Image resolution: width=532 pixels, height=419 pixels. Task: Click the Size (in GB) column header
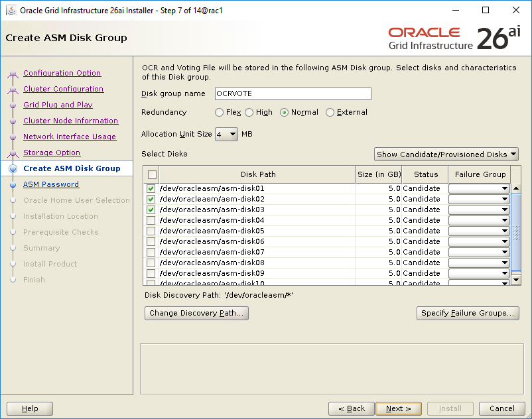click(379, 174)
